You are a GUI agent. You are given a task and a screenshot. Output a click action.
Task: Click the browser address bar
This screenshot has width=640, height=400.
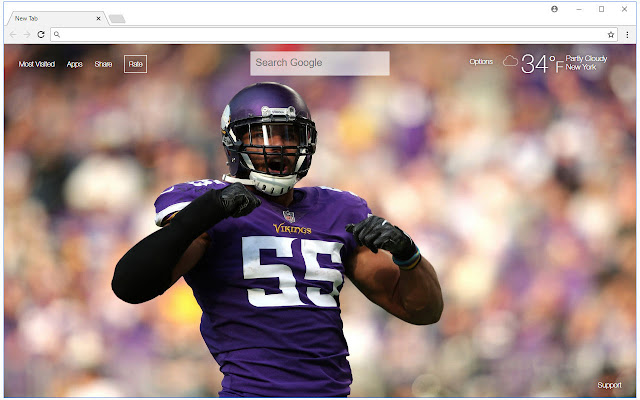[334, 35]
